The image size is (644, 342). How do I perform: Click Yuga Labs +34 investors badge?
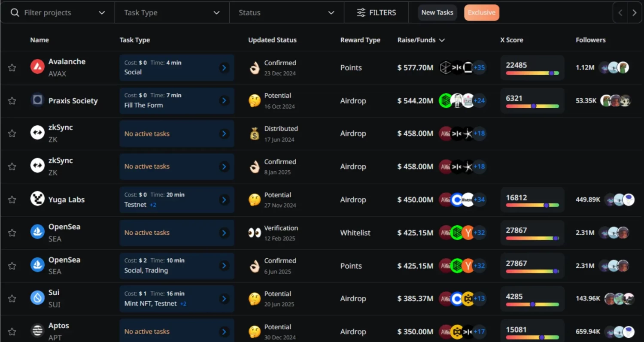[479, 200]
